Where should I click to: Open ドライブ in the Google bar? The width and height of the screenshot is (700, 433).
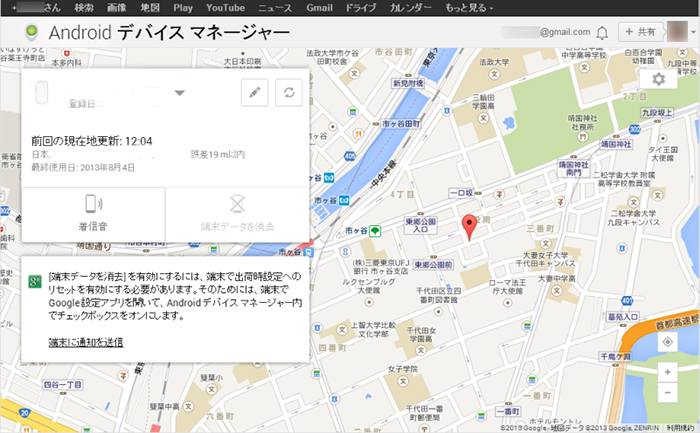[x=361, y=8]
